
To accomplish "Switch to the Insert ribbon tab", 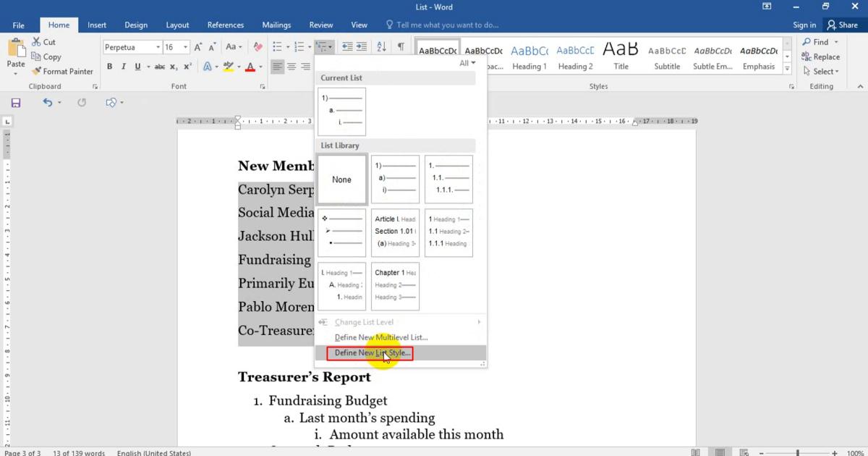I will (97, 24).
